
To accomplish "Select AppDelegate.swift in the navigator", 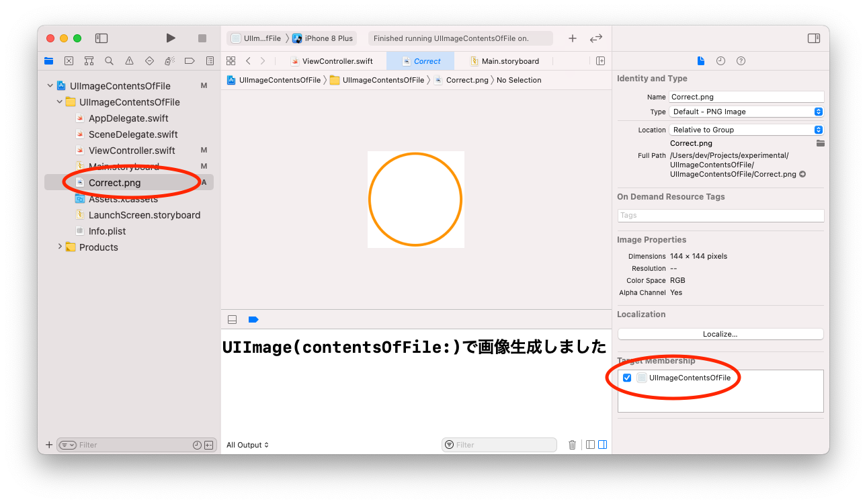I will 128,118.
